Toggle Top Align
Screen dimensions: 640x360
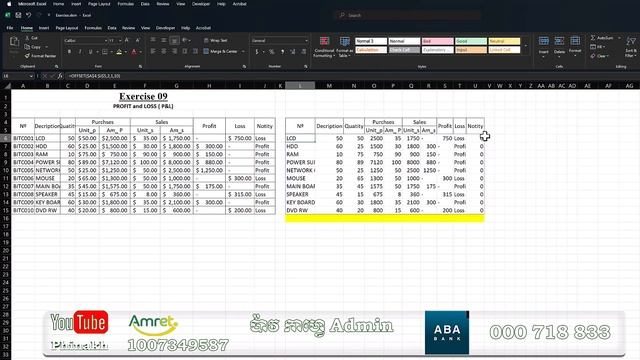[x=153, y=40]
